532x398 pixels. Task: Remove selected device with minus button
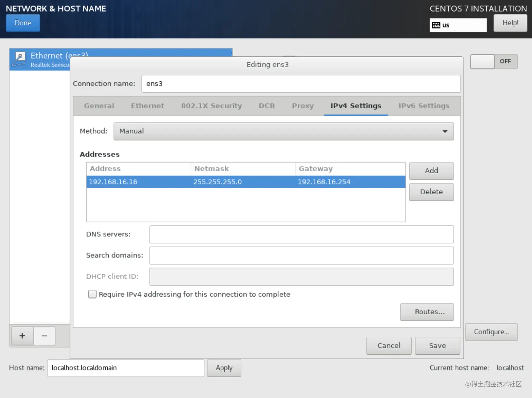coord(44,336)
